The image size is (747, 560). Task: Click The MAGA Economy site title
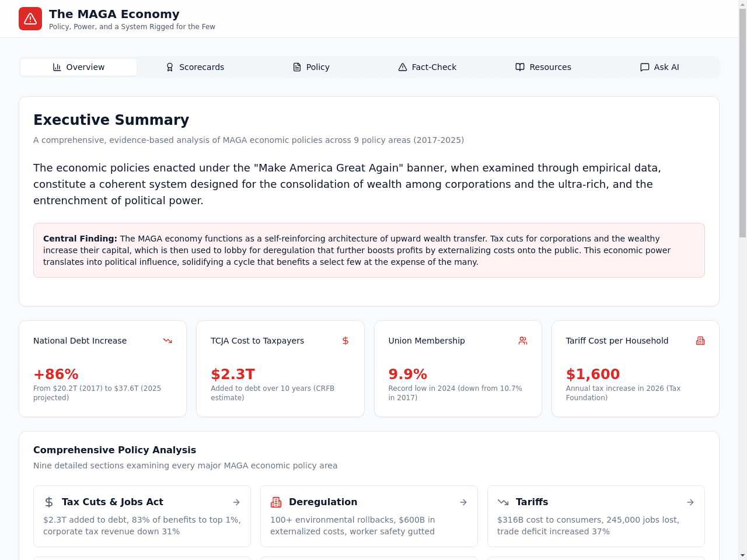tap(114, 14)
